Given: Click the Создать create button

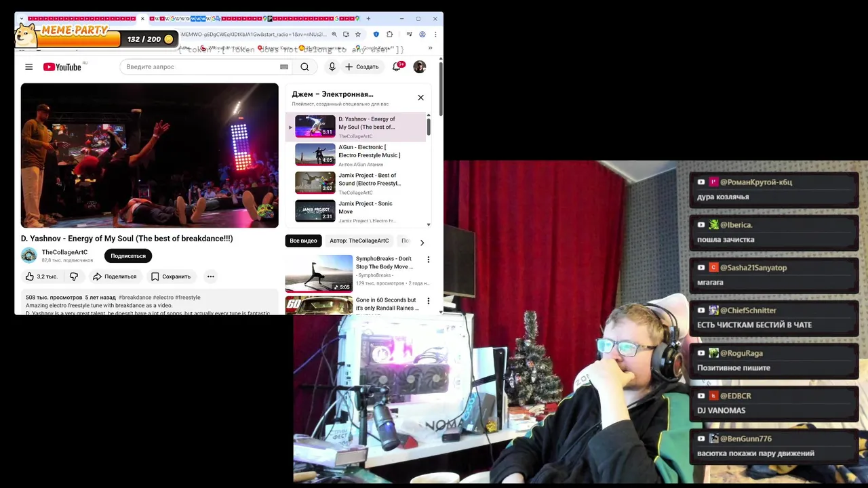Looking at the screenshot, I should [362, 66].
